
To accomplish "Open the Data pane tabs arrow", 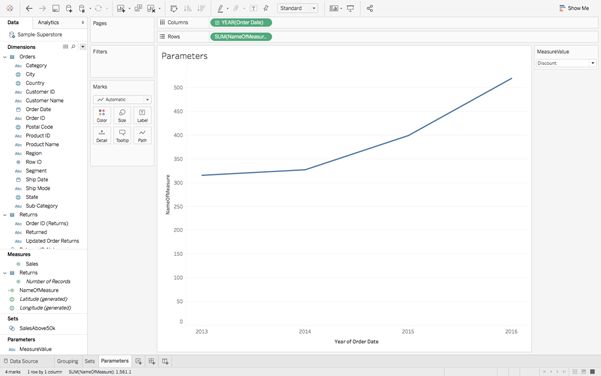I will coord(83,23).
